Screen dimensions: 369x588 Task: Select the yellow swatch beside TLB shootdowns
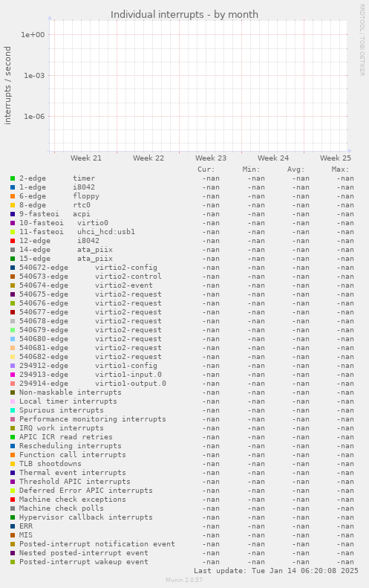click(x=13, y=464)
